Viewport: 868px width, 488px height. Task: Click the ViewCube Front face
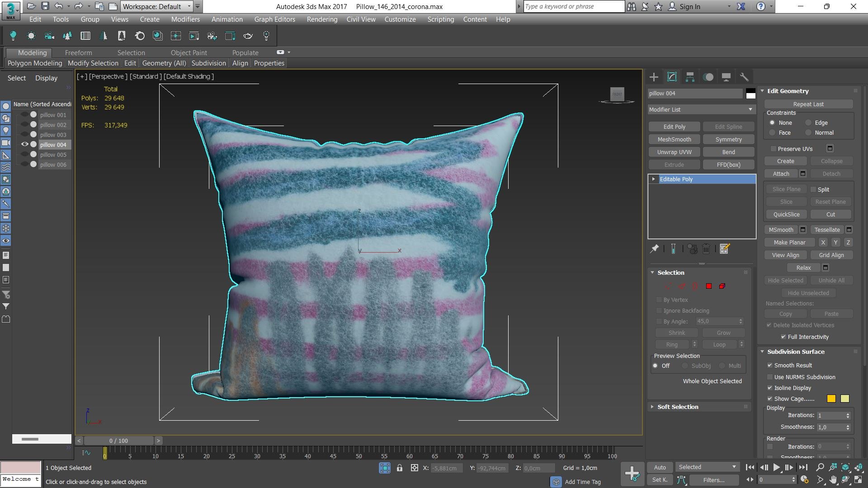pos(617,94)
